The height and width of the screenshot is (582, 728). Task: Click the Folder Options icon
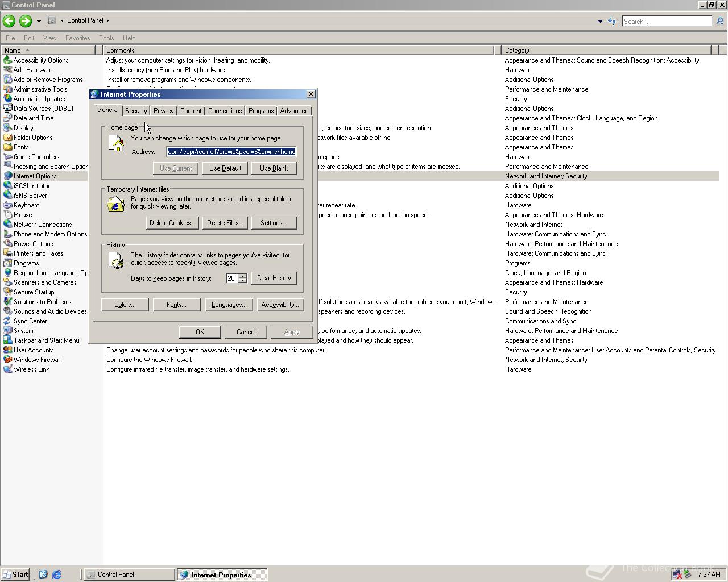click(x=7, y=138)
